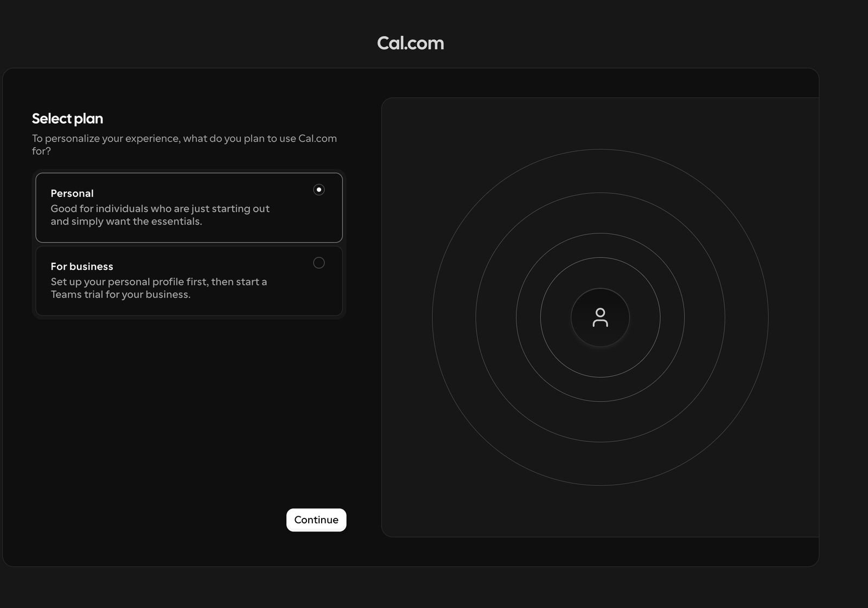Click the 'Good for individuals' description text
The height and width of the screenshot is (608, 868).
click(x=160, y=215)
